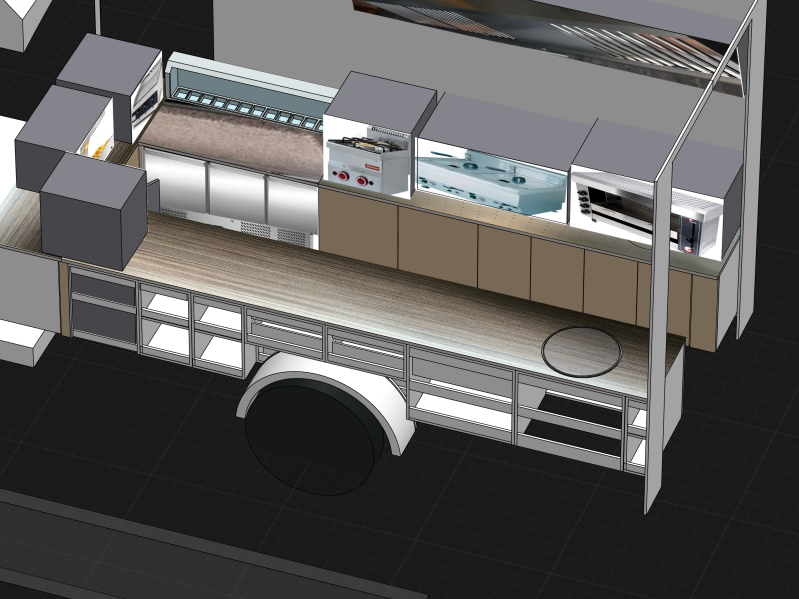This screenshot has width=799, height=599.
Task: Select the white wheel arch fender
Action: click(327, 401)
